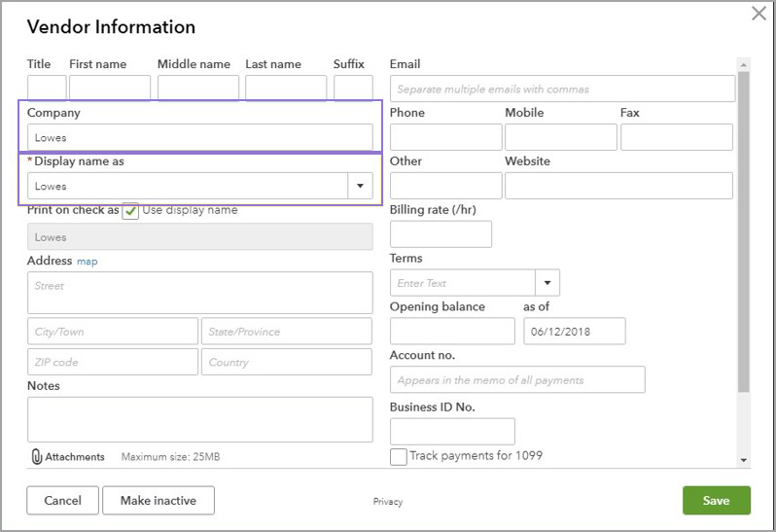The image size is (776, 532).
Task: Click the Save button
Action: point(716,500)
